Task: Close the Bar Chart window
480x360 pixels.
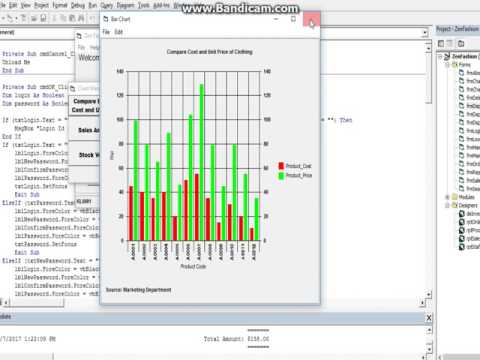Action: [x=312, y=20]
